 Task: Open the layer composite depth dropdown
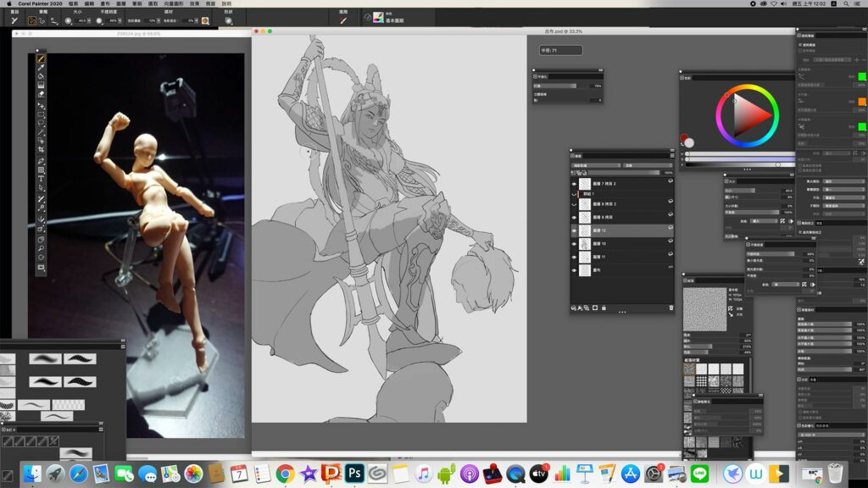(x=648, y=165)
